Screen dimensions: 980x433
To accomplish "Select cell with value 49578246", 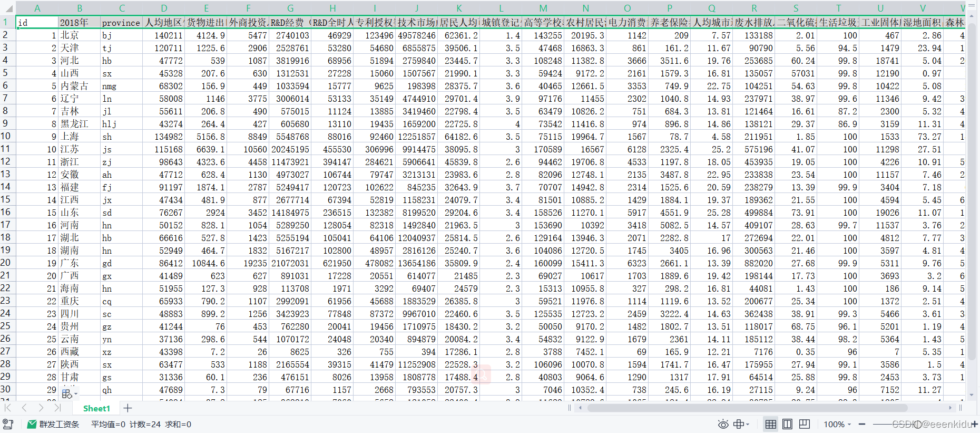I will (x=417, y=35).
